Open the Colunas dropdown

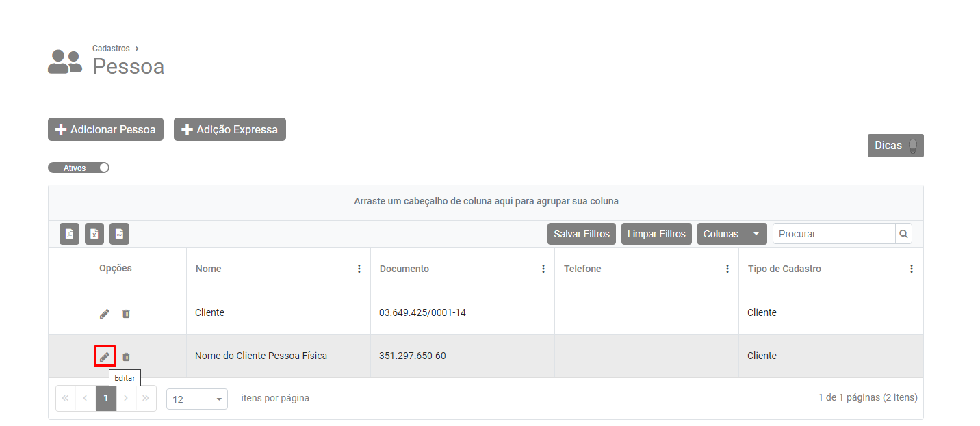(731, 234)
